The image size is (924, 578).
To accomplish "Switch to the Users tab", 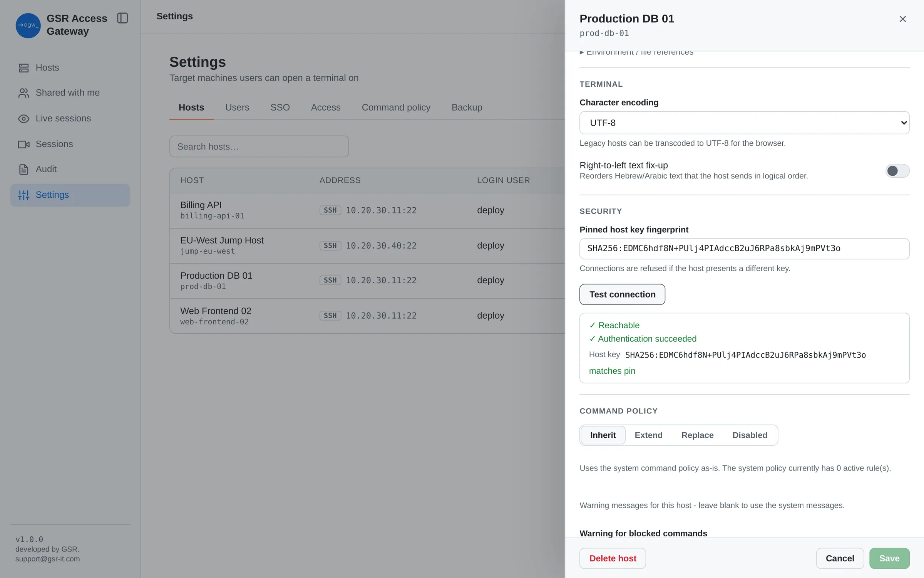I will click(237, 108).
